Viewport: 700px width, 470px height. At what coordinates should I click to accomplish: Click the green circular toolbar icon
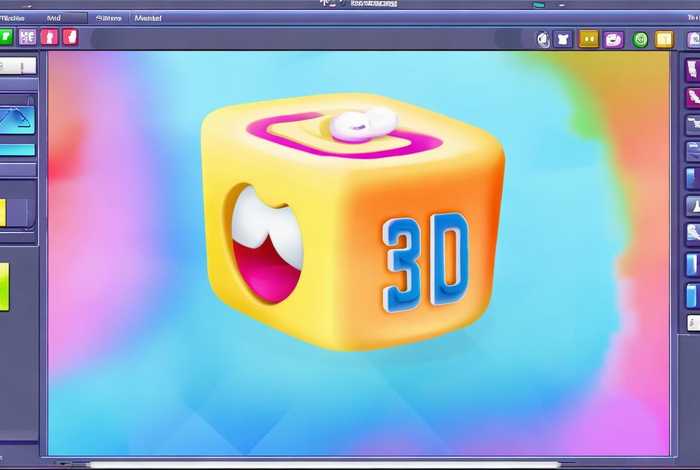(x=640, y=40)
